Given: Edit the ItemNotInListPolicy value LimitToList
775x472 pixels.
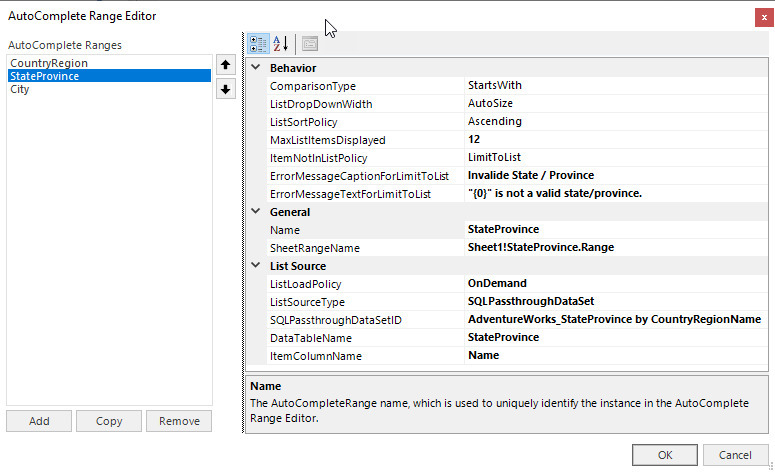Looking at the screenshot, I should tap(616, 158).
